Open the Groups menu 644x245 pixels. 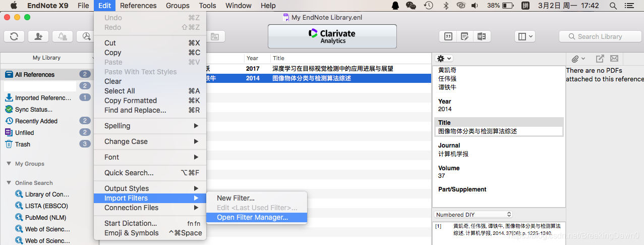[178, 6]
